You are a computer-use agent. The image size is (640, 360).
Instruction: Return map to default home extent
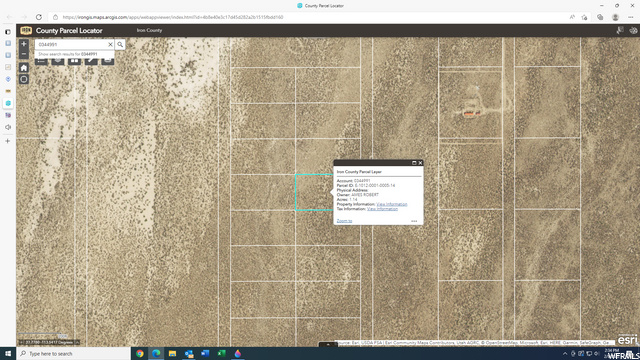[24, 68]
